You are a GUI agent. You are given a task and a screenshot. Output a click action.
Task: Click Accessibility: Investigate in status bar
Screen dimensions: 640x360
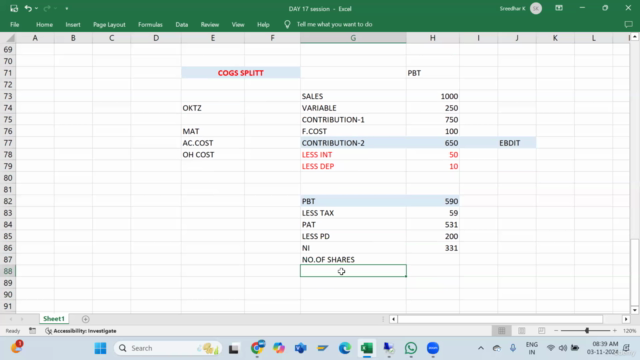(x=81, y=331)
